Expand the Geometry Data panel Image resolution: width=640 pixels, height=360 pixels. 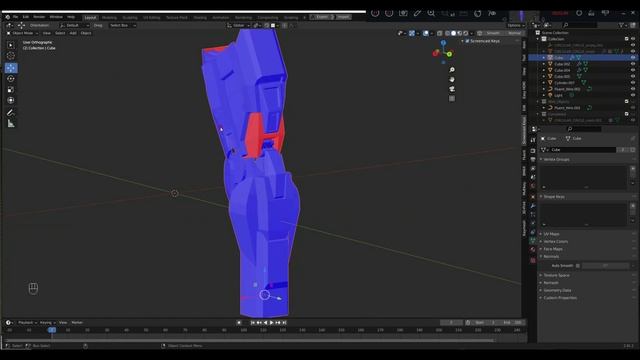(x=557, y=290)
